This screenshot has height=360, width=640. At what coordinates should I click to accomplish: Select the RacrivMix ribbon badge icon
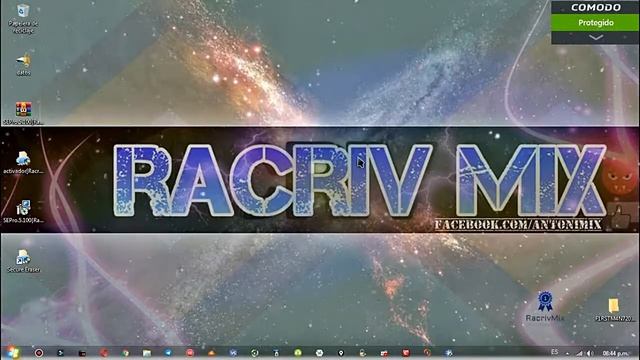(545, 301)
